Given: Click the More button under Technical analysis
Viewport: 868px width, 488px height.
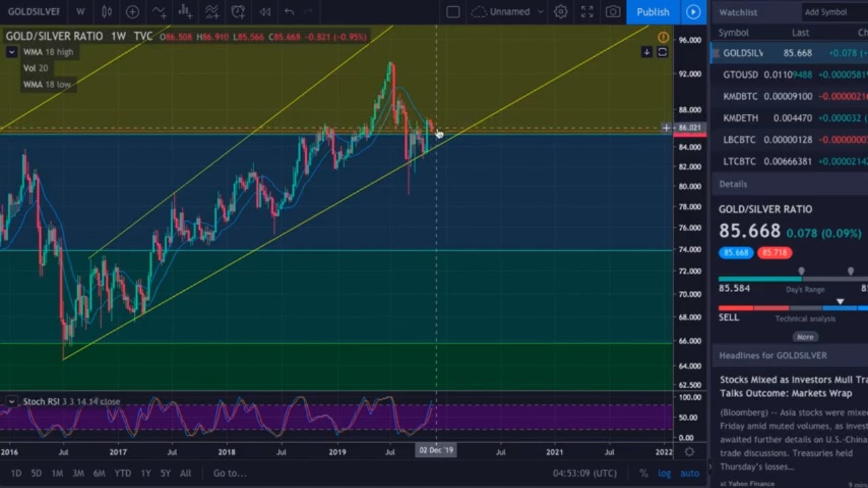Looking at the screenshot, I should tap(805, 337).
